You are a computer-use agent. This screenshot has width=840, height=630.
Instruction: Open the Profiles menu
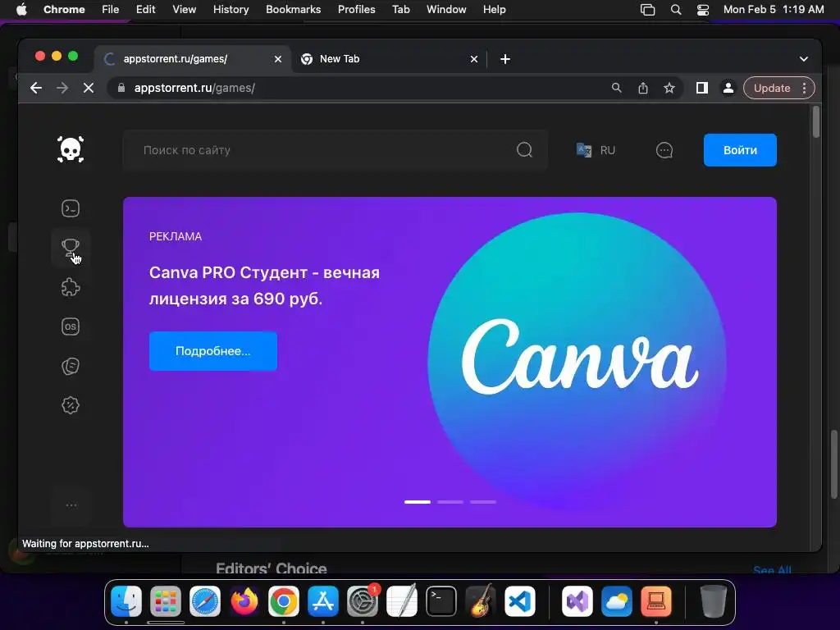pyautogui.click(x=356, y=10)
